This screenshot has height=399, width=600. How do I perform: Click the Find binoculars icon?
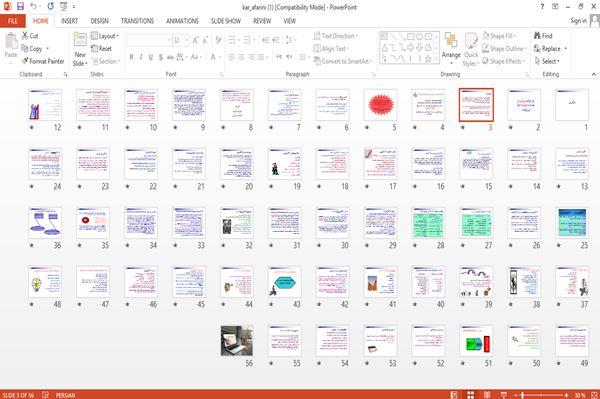click(538, 36)
